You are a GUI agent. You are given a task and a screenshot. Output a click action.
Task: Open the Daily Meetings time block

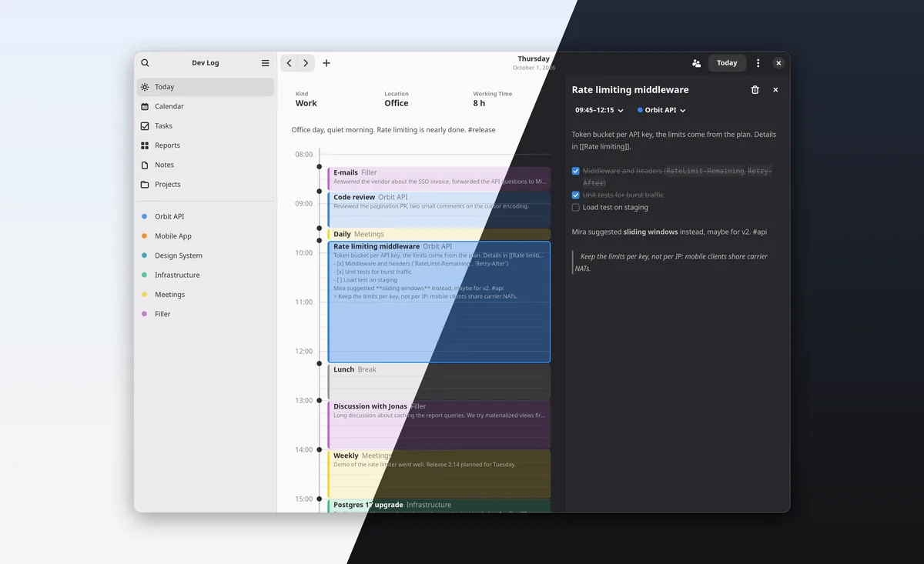tap(439, 234)
